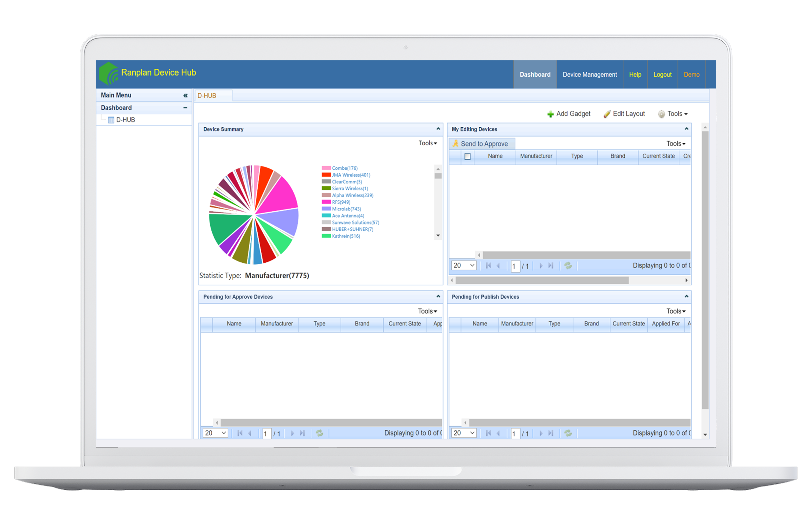Click the main dashboard vertical scrollbar
Screen dimensions: 812x524
coord(705,271)
